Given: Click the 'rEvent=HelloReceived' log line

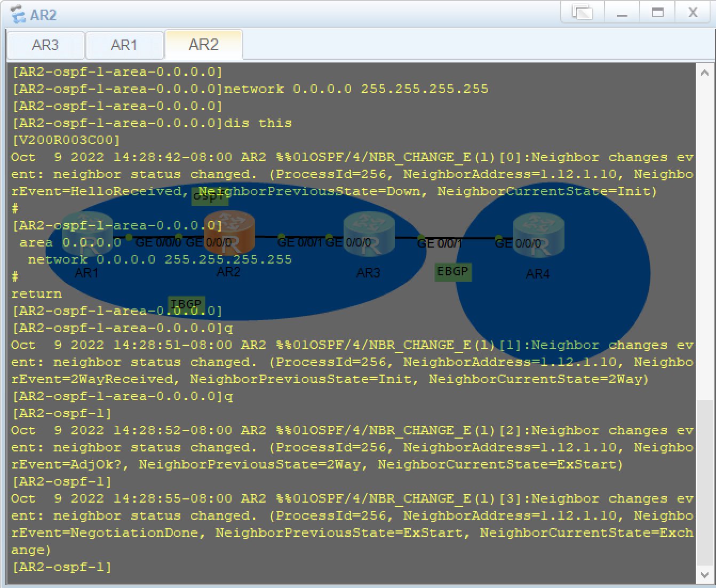Looking at the screenshot, I should [x=334, y=191].
